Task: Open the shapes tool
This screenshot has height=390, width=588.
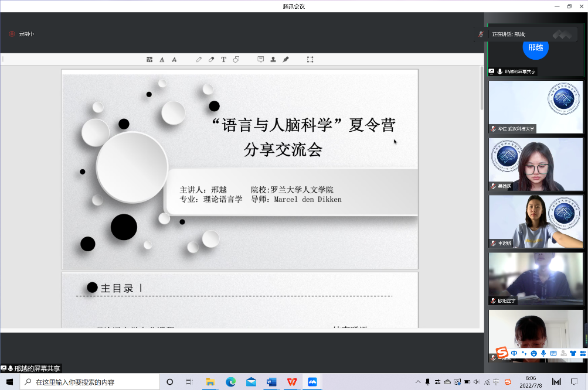Action: point(236,60)
